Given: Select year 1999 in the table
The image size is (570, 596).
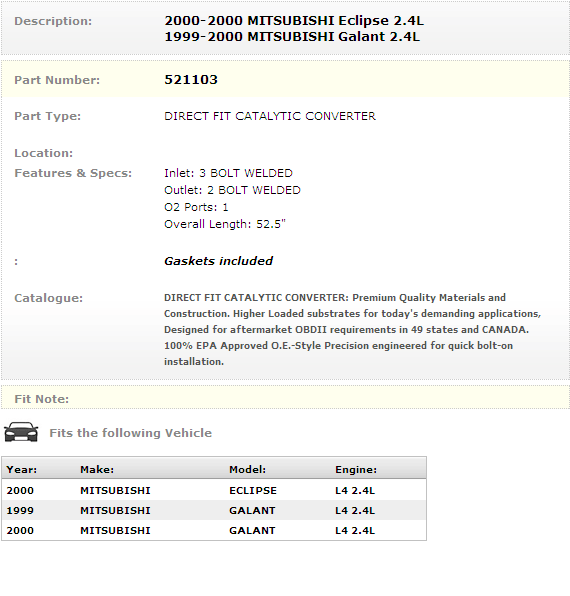Looking at the screenshot, I should coord(20,510).
